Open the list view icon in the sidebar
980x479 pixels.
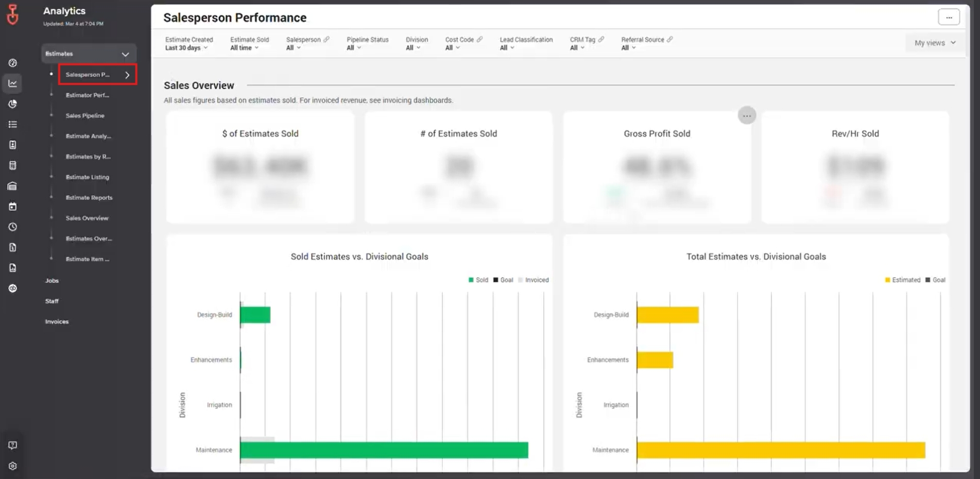[12, 124]
